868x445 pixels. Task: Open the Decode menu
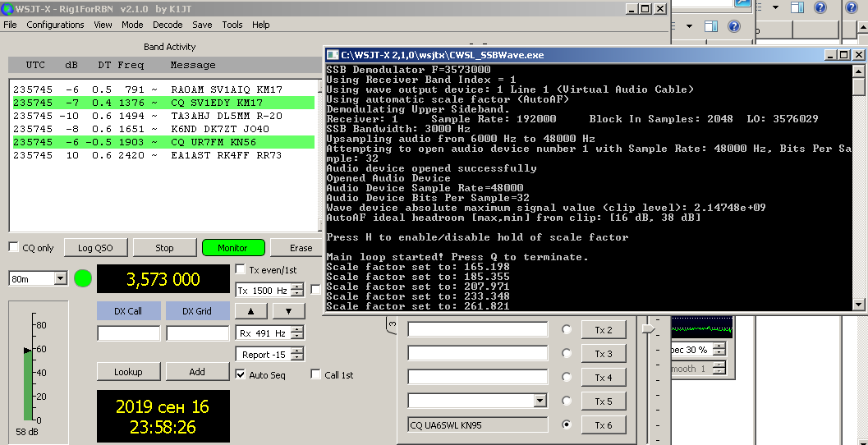pos(168,25)
